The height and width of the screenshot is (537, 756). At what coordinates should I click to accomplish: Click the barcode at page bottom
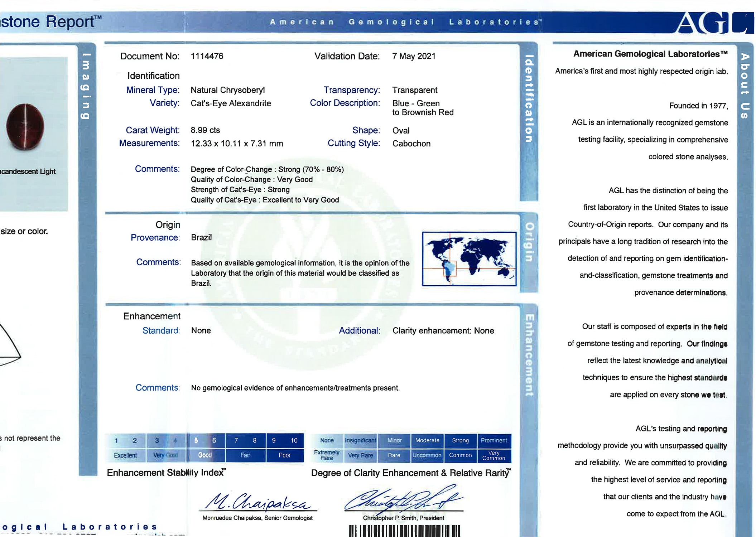[x=404, y=531]
